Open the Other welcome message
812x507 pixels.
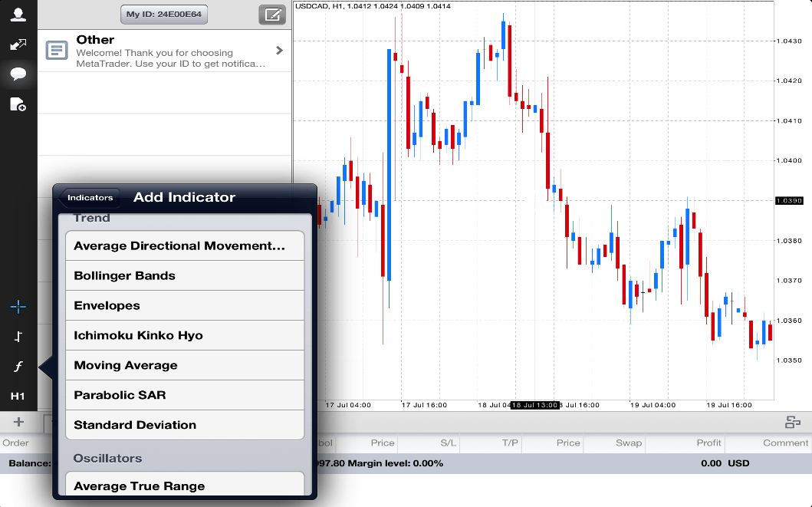click(x=165, y=51)
